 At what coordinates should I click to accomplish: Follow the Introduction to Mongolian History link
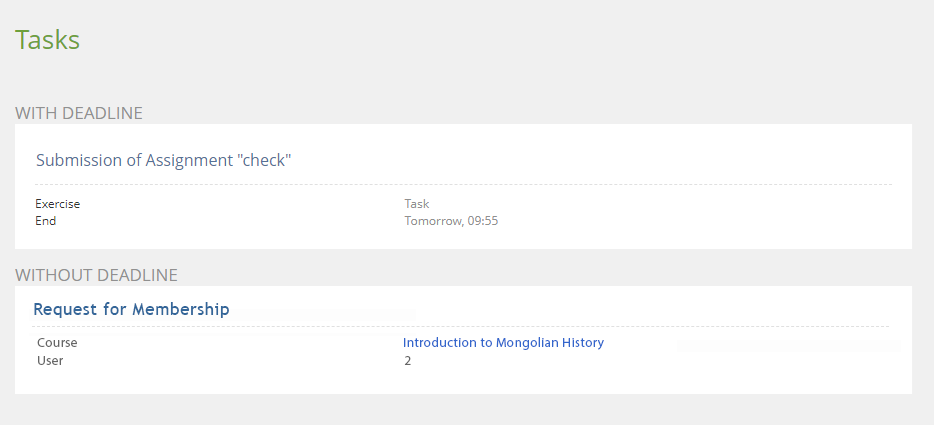(x=503, y=342)
